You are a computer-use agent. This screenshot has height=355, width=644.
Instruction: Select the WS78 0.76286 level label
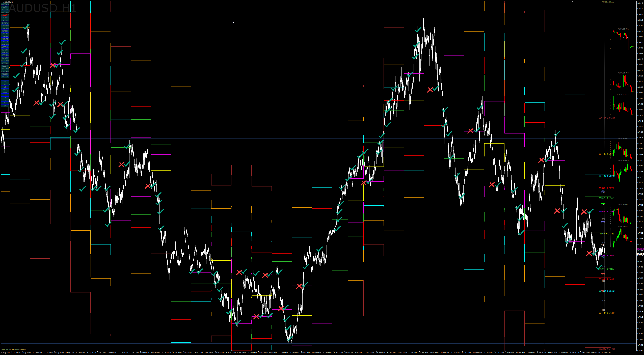tap(607, 279)
